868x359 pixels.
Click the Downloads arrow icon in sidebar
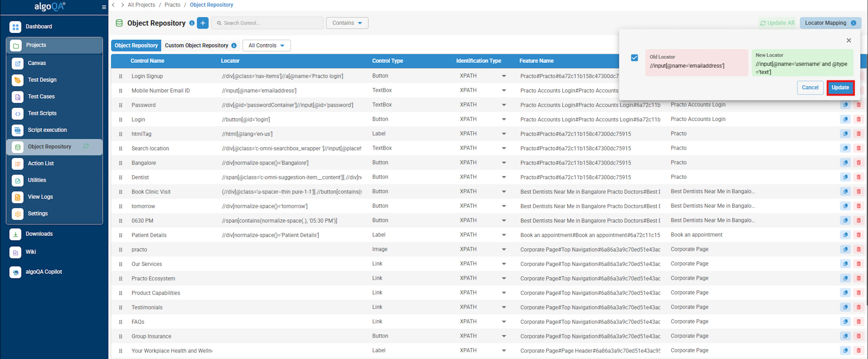[x=16, y=234]
